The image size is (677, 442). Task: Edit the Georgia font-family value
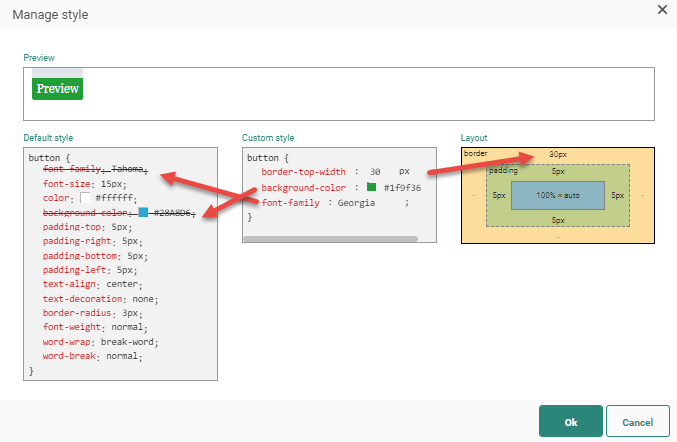pyautogui.click(x=356, y=202)
